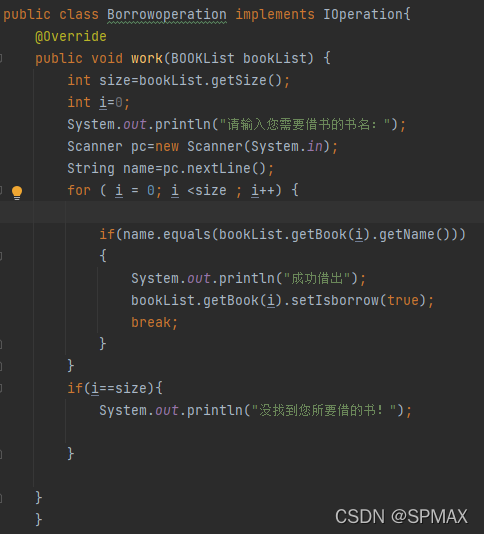The width and height of the screenshot is (484, 534).
Task: Click the BOOKList parameter type
Action: (203, 59)
